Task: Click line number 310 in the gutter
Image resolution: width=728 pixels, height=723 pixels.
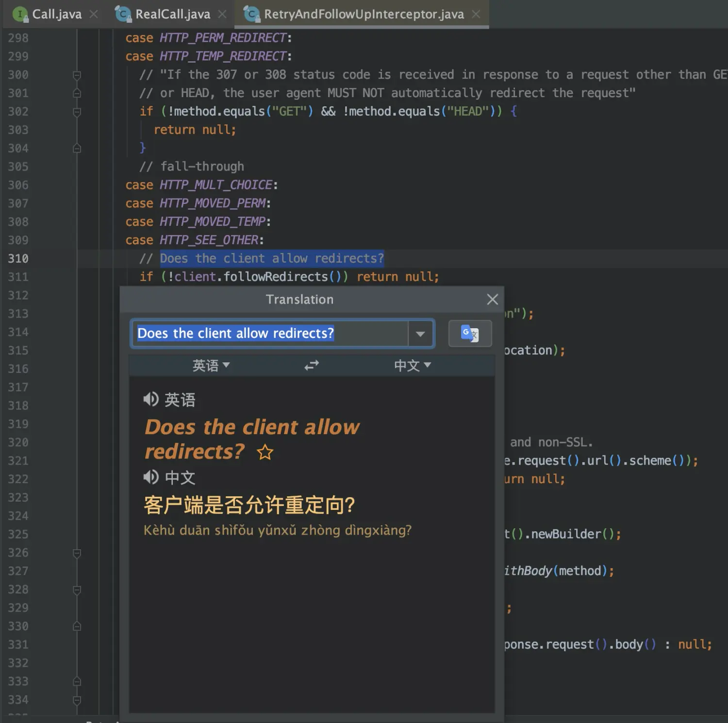Action: [x=18, y=258]
